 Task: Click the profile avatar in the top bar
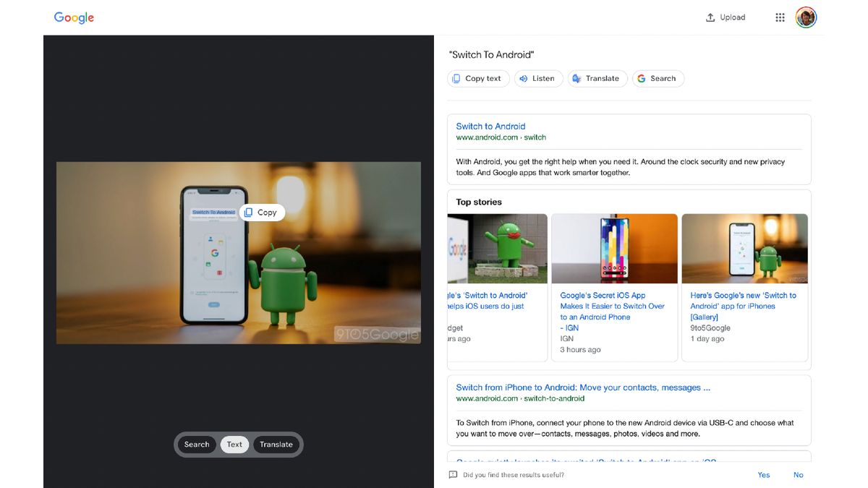[805, 17]
